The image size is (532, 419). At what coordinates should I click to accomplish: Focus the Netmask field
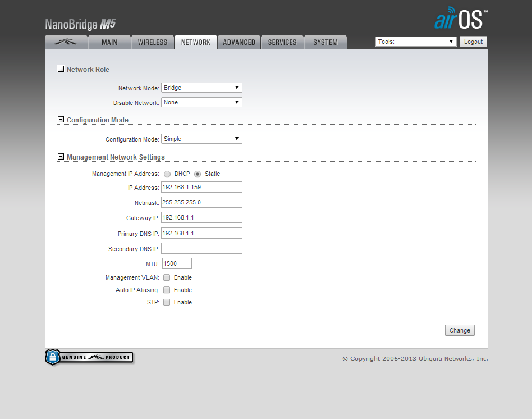point(201,202)
